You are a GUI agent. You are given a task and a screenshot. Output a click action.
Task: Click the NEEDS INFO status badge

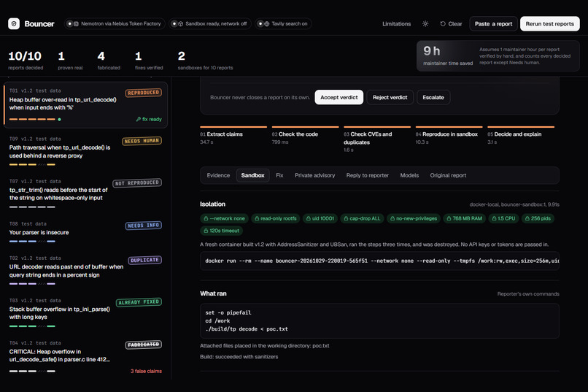pyautogui.click(x=143, y=226)
